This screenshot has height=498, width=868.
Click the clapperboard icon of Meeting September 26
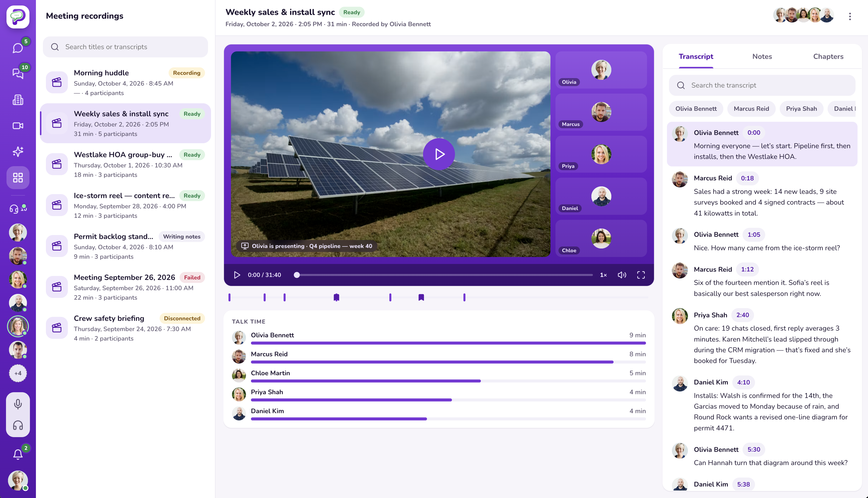point(57,287)
